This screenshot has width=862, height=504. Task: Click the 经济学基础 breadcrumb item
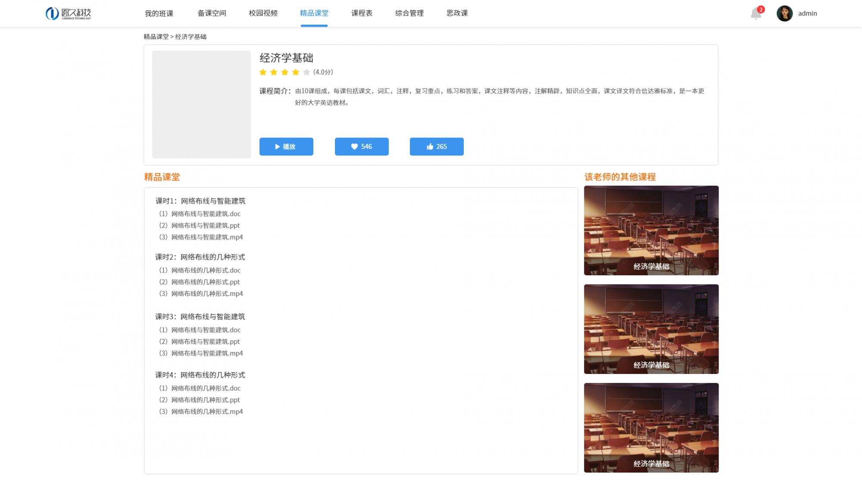191,37
